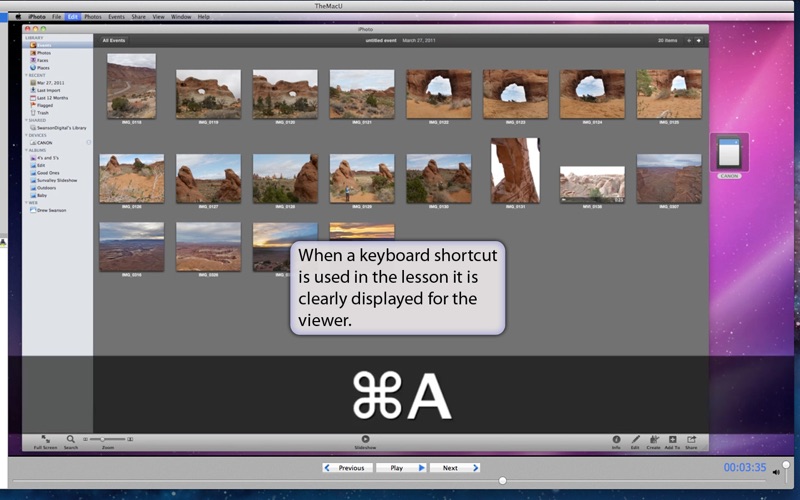Screen dimensions: 800x500
Task: Open the CANON card icon on desktop
Action: 729,155
